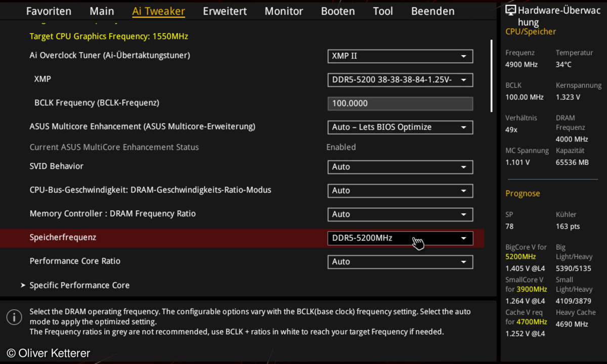The image size is (607, 364).
Task: Open the Performance Core Ratio dropdown
Action: (x=400, y=262)
